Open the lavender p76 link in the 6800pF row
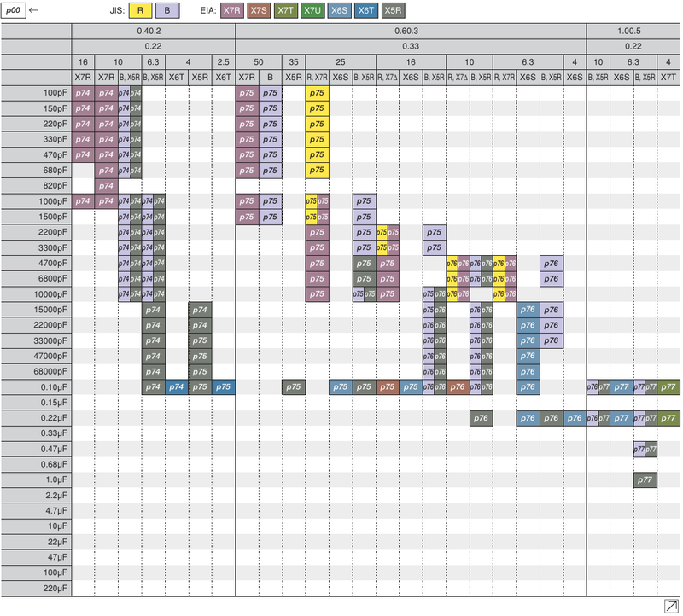Image resolution: width=683 pixels, height=616 pixels. pos(552,279)
